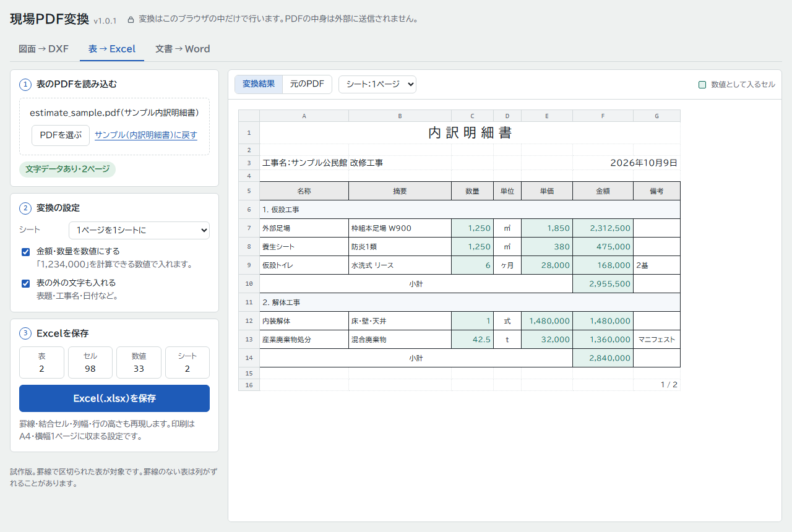Viewport: 792px width, 532px height.
Task: Select row 10 header
Action: 249,284
